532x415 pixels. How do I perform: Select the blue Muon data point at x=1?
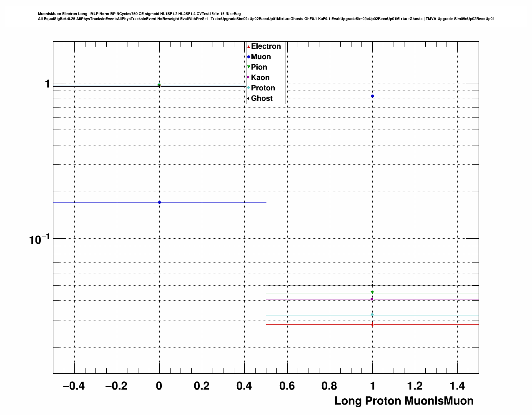[372, 96]
